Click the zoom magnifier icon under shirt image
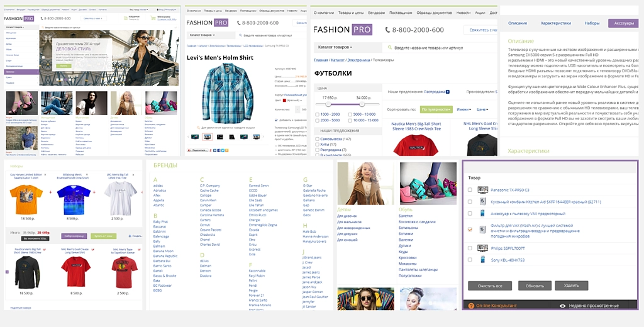This screenshot has width=644, height=327. [198, 128]
